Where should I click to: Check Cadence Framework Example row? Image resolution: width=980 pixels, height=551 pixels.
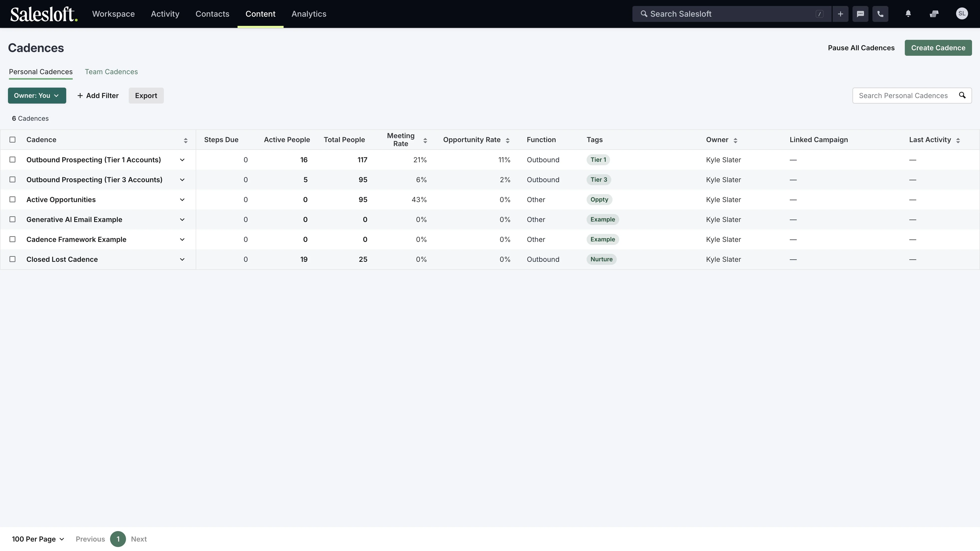coord(12,239)
